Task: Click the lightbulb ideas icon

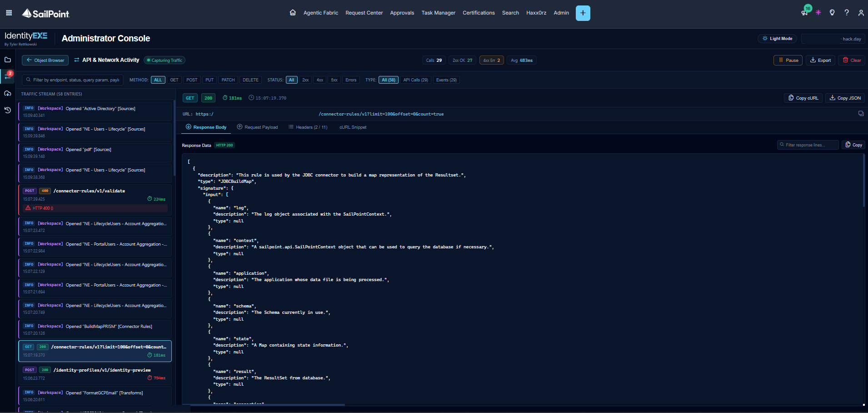Action: pyautogui.click(x=832, y=13)
